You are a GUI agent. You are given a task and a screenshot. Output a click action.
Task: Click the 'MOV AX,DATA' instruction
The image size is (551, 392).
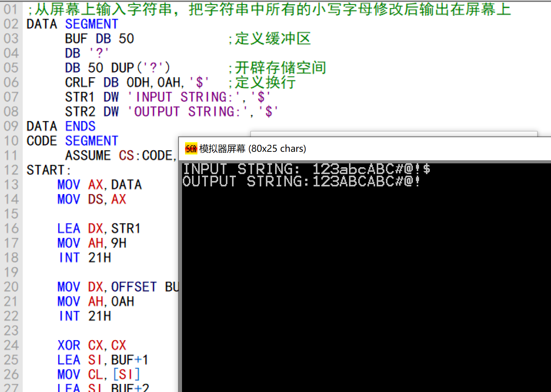[x=100, y=185]
